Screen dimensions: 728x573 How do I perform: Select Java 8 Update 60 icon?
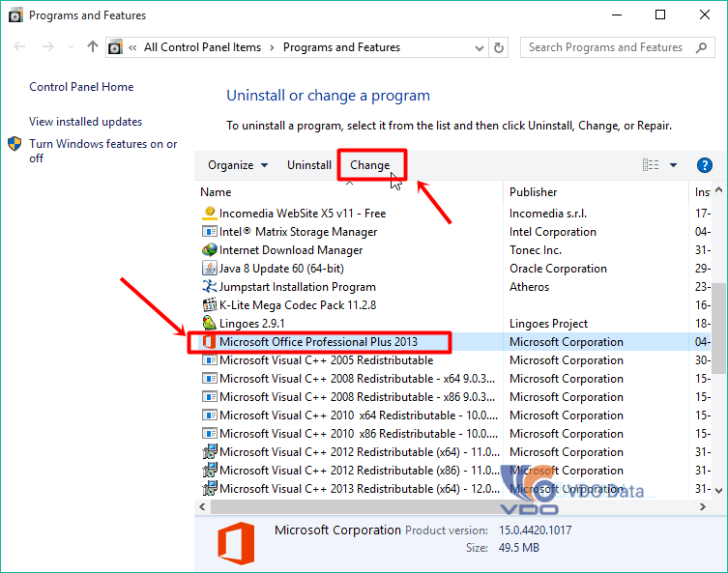tap(210, 268)
